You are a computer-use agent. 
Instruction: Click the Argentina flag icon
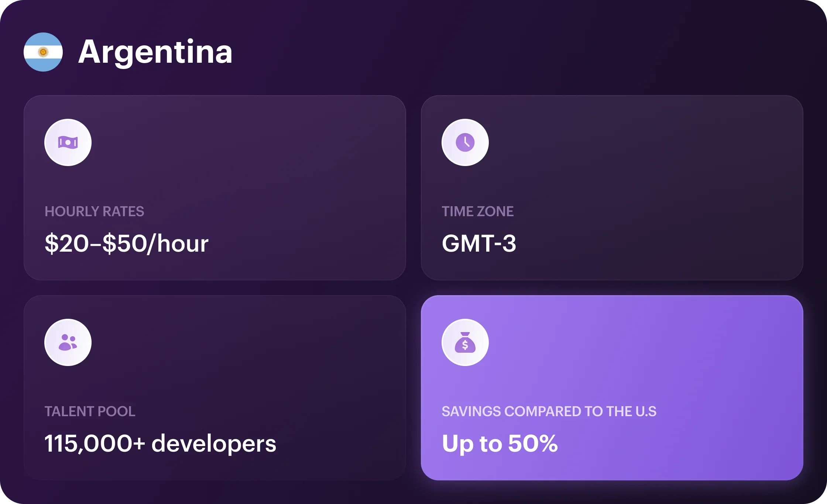[43, 52]
